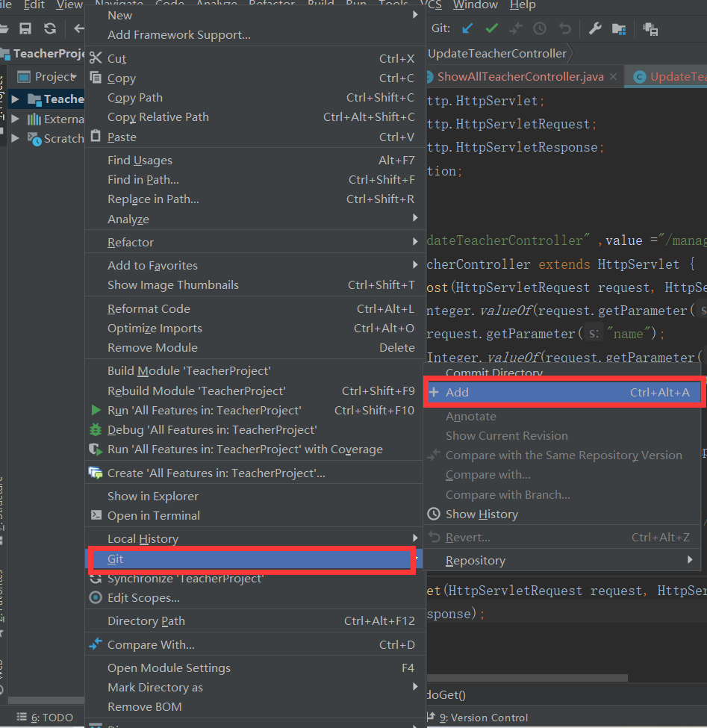Viewport: 707px width, 728px height.
Task: Click the Paste clipboard icon
Action: (96, 137)
